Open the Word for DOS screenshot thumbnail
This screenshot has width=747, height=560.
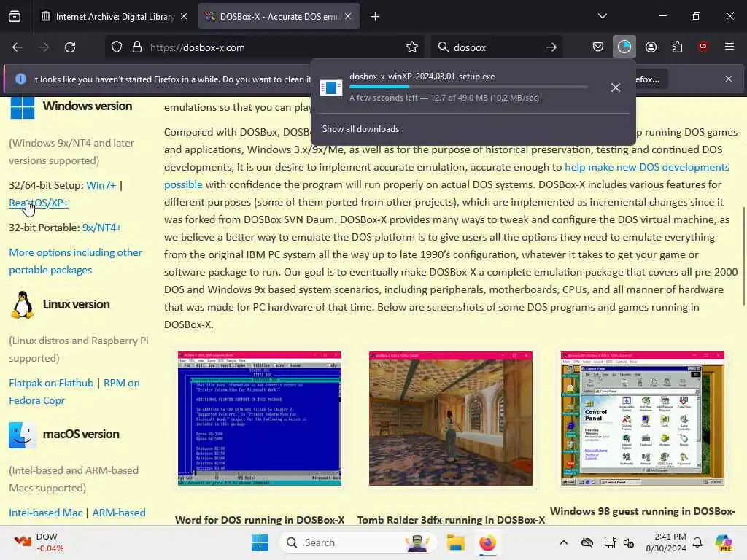pos(260,419)
